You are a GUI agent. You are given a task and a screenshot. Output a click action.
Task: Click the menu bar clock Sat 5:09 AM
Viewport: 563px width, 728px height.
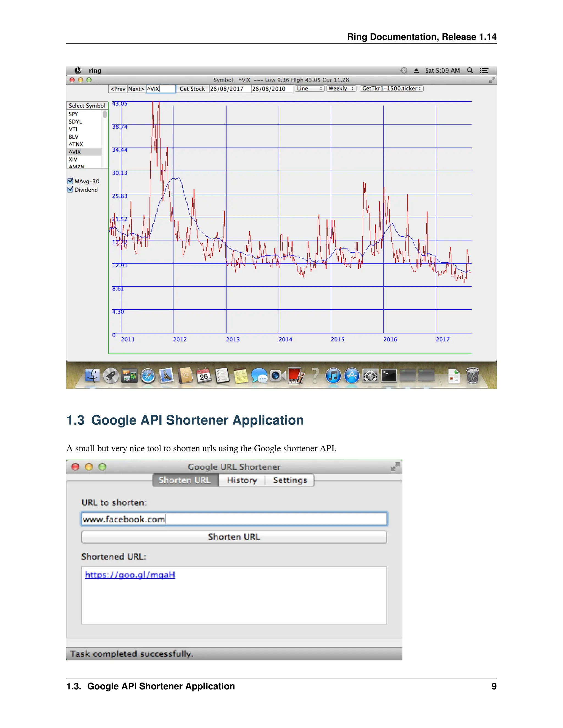click(x=442, y=70)
